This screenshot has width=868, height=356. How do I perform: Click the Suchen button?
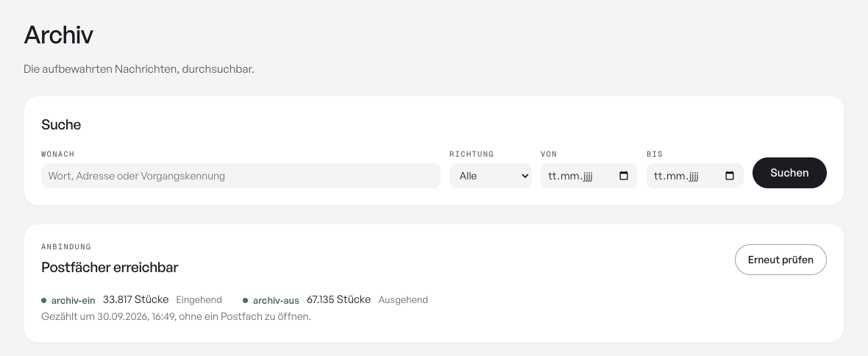click(x=789, y=173)
